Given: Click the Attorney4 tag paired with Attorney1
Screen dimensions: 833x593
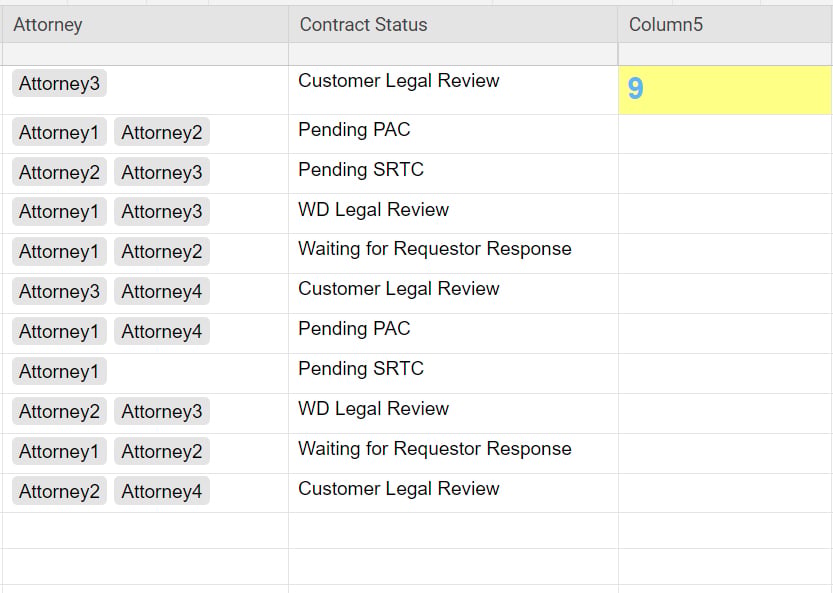Looking at the screenshot, I should coord(162,331).
